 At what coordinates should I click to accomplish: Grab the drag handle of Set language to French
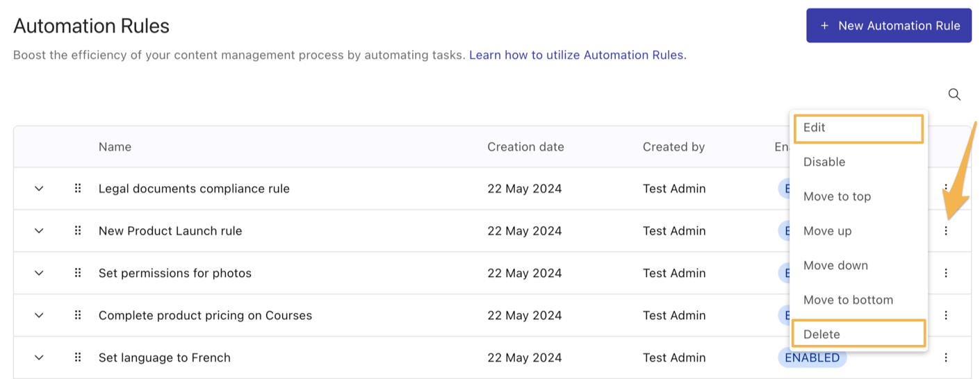(78, 357)
